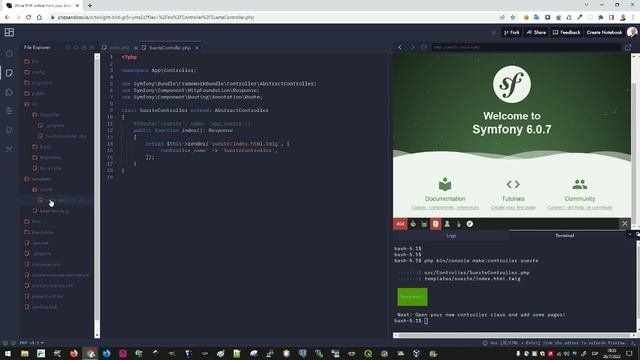The width and height of the screenshot is (640, 360).
Task: Click the Share button
Action: 536,32
